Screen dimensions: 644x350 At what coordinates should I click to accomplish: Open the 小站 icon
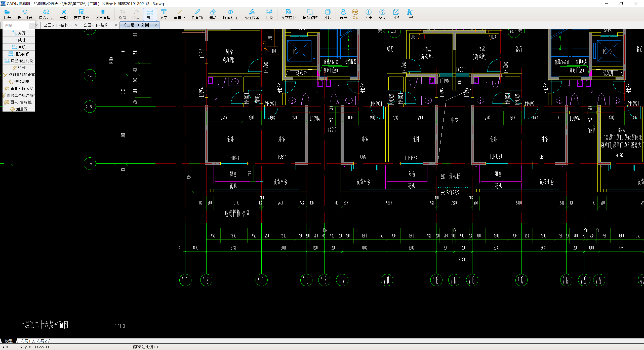coord(410,14)
